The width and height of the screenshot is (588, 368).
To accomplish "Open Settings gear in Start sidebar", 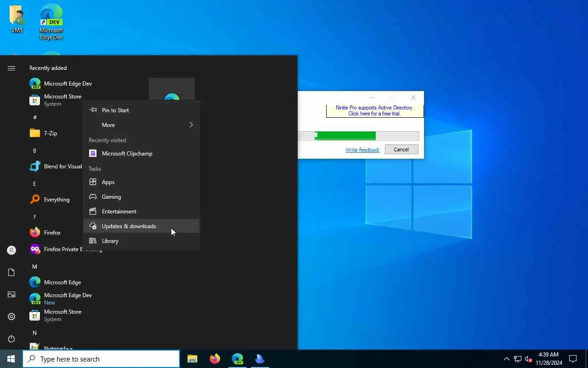I will pos(11,316).
